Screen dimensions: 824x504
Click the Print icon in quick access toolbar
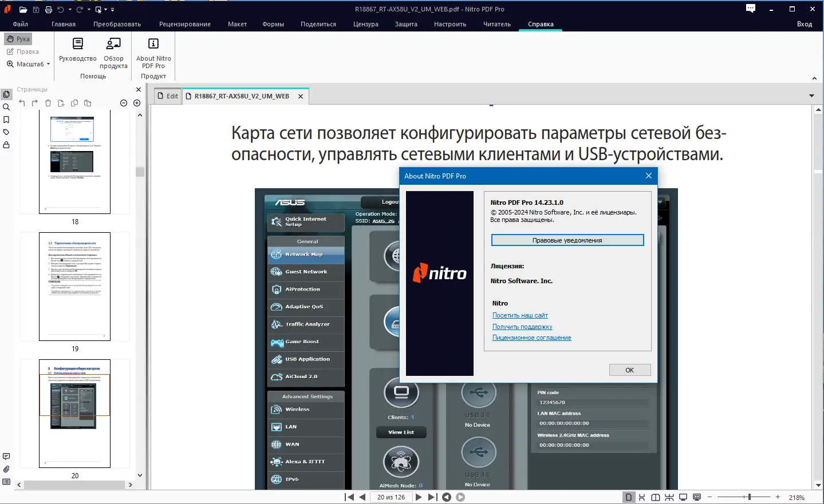pos(49,9)
